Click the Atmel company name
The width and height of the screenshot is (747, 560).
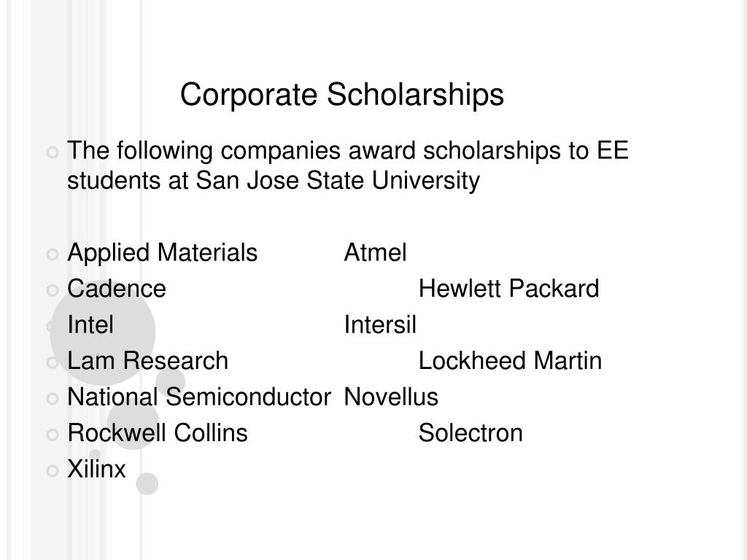(376, 252)
